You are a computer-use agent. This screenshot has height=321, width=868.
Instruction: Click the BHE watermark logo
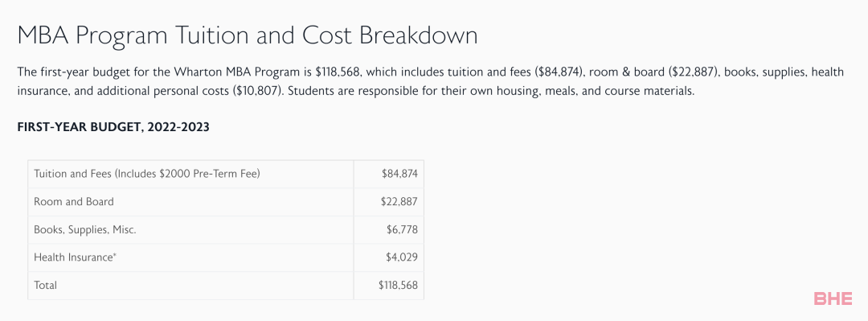point(833,298)
